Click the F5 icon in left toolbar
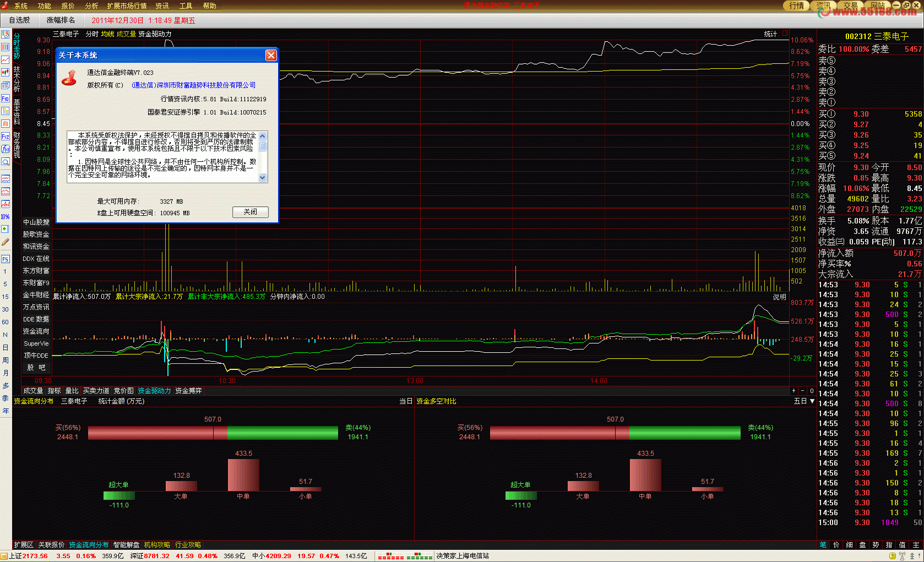The width and height of the screenshot is (924, 562). click(5, 259)
